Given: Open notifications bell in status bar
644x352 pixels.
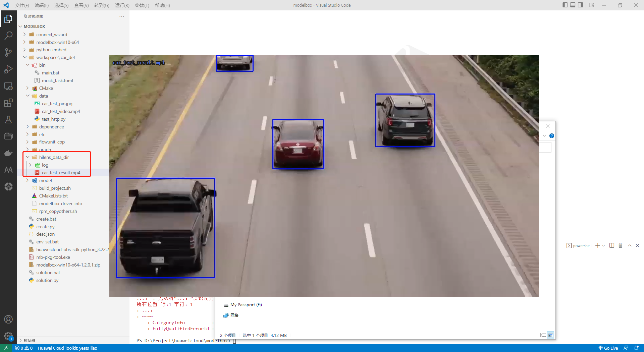Looking at the screenshot, I should (x=636, y=348).
